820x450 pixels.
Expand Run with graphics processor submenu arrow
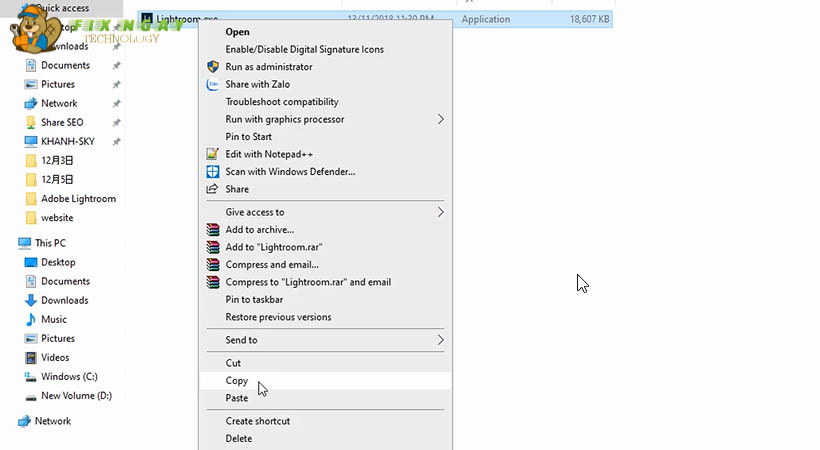(441, 119)
